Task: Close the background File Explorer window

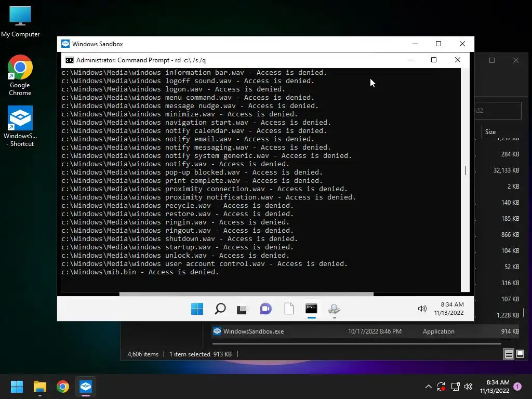Action: coord(516,60)
